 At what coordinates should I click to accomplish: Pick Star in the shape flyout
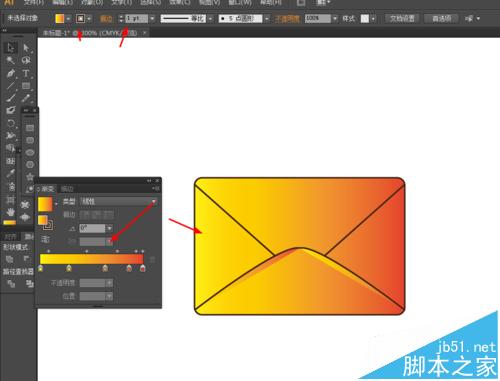point(30,177)
